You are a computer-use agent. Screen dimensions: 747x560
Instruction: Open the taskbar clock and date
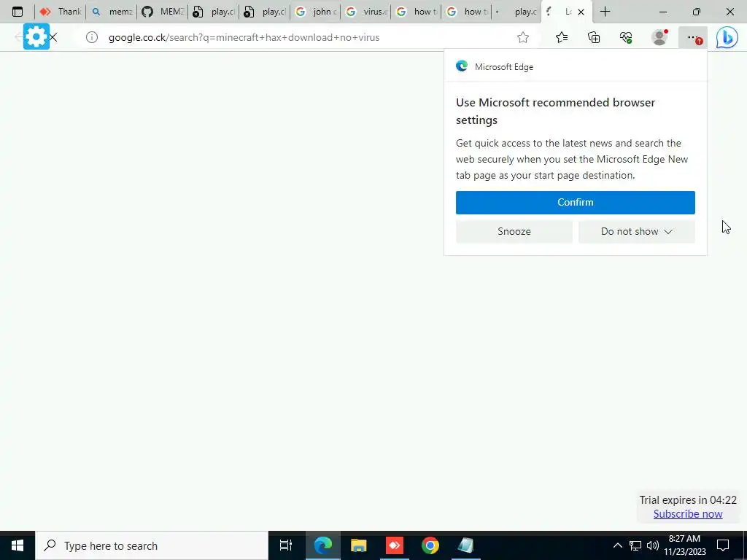pyautogui.click(x=684, y=545)
